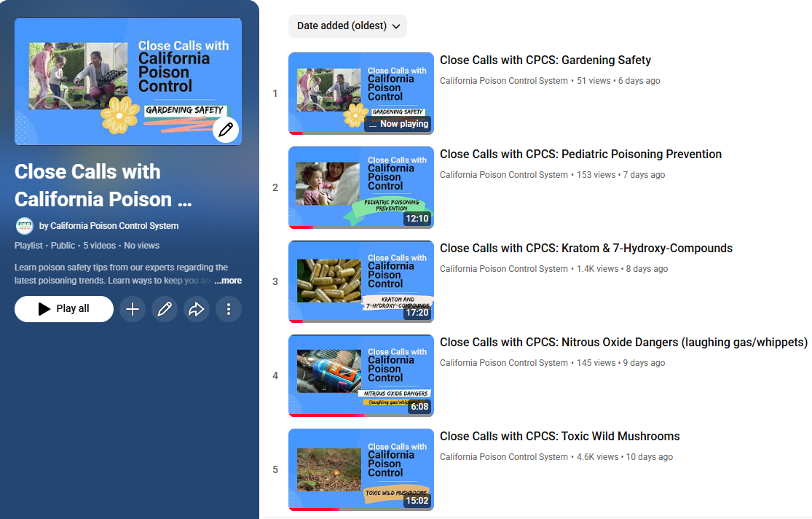Click the 17:20 duration badge on Kratom thumbnail

[417, 313]
